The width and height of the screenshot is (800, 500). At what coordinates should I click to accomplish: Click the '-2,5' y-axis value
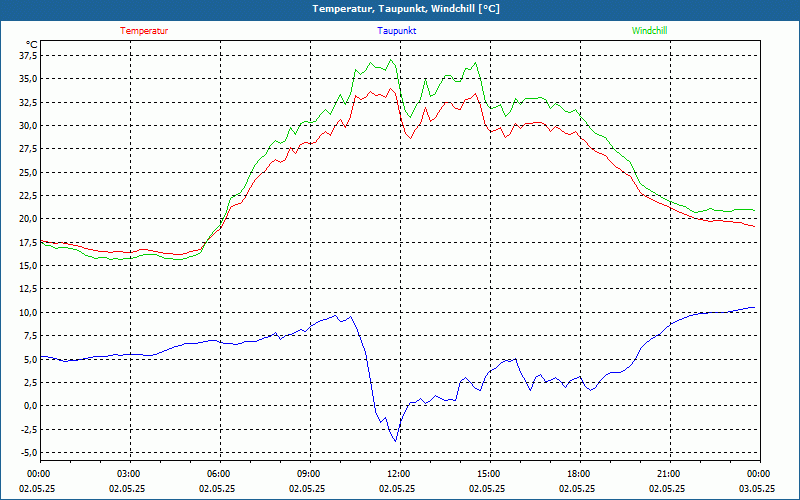pos(29,429)
